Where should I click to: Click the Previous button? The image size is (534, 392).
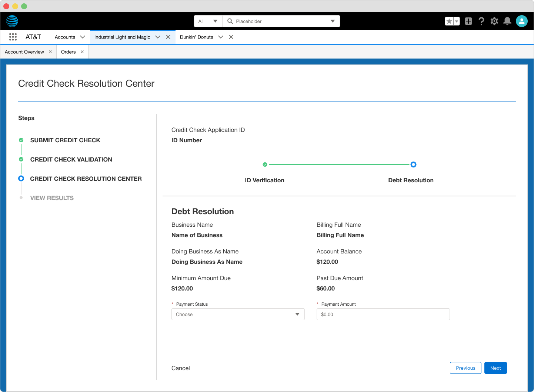(465, 368)
